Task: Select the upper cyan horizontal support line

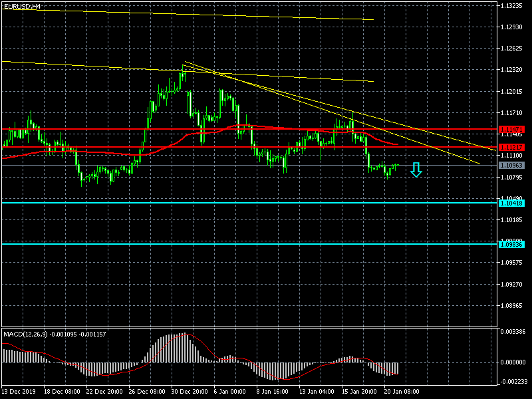Action: point(199,203)
